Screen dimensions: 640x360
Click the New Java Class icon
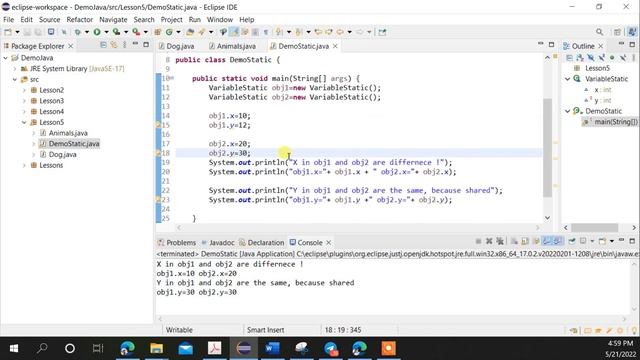click(169, 32)
